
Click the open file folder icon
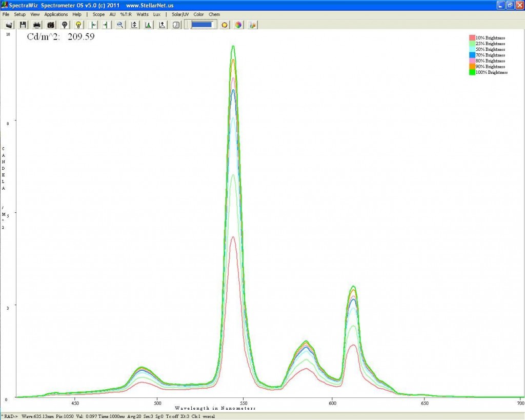(9, 25)
